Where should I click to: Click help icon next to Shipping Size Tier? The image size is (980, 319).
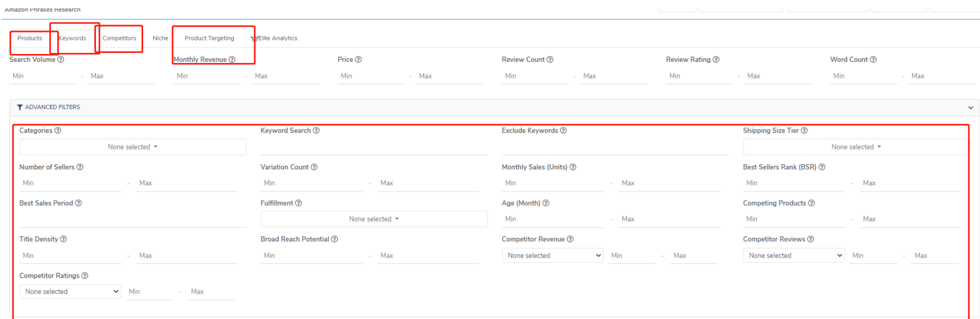point(804,131)
